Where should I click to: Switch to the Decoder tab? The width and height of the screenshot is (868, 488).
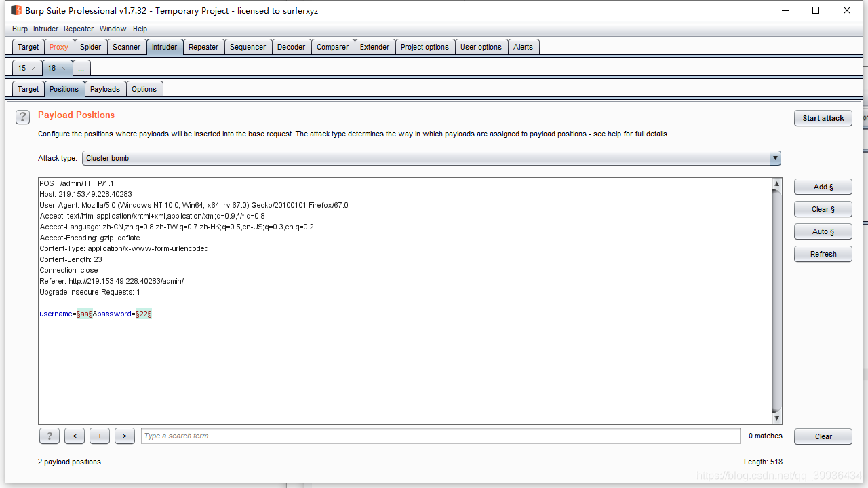(292, 47)
